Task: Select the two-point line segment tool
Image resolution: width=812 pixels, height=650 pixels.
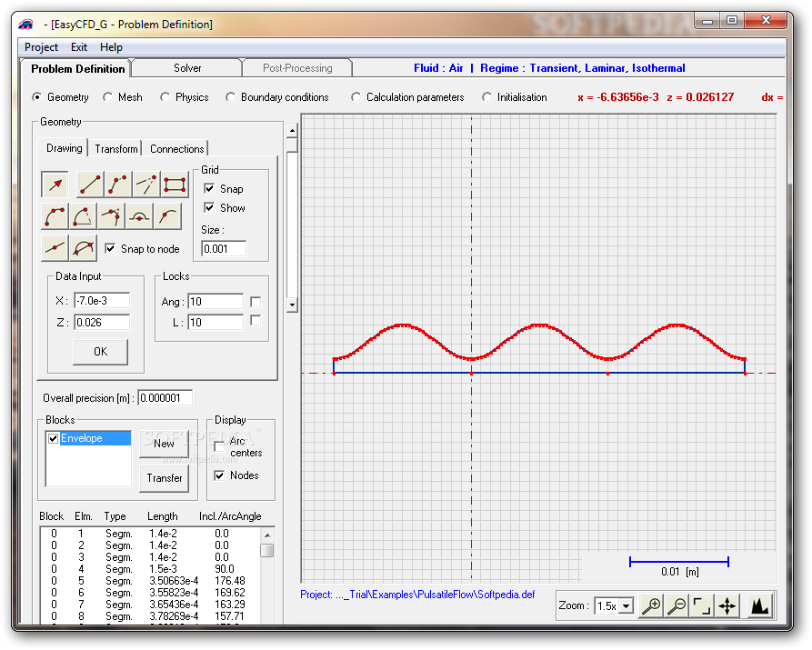Action: 90,185
